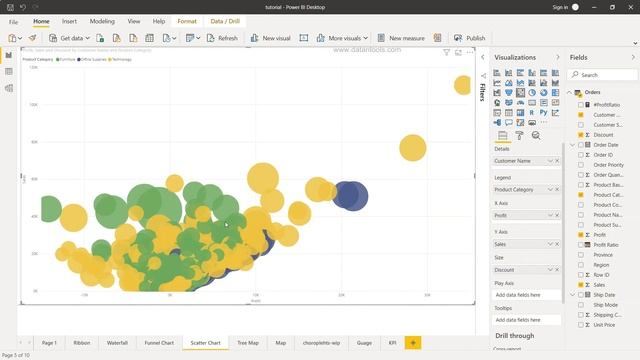Open the File menu
640x360 pixels.
point(13,22)
